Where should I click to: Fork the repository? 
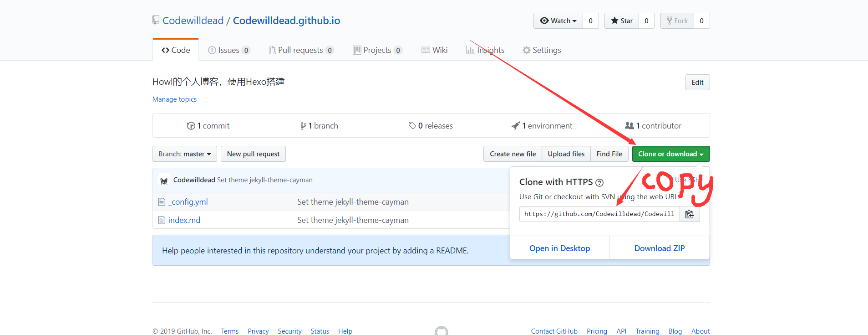(677, 21)
